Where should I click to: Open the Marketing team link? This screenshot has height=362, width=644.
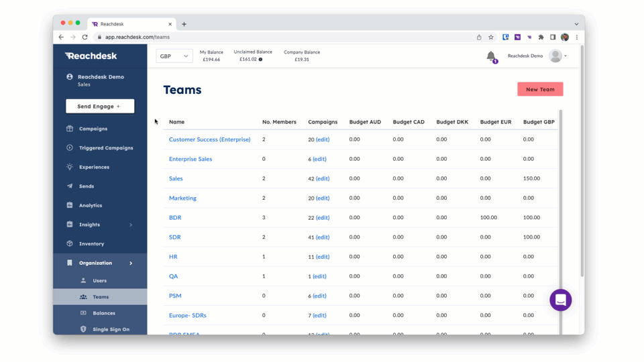tap(182, 198)
